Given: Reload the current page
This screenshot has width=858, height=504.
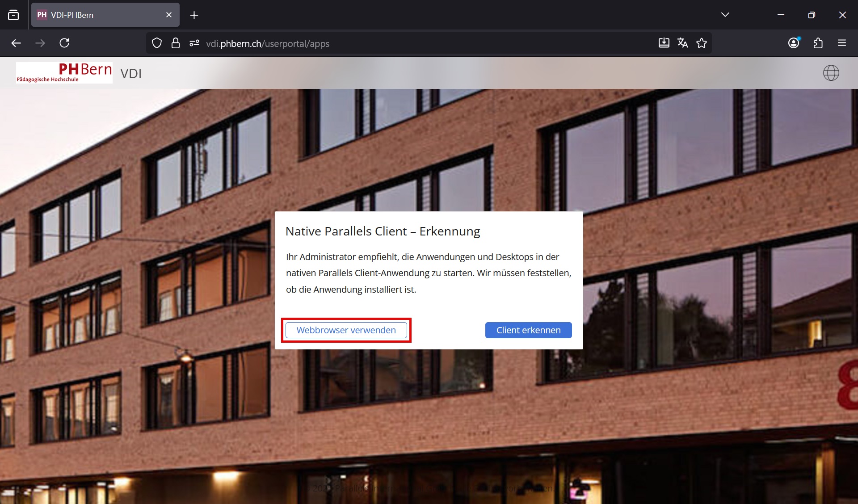Looking at the screenshot, I should (64, 43).
